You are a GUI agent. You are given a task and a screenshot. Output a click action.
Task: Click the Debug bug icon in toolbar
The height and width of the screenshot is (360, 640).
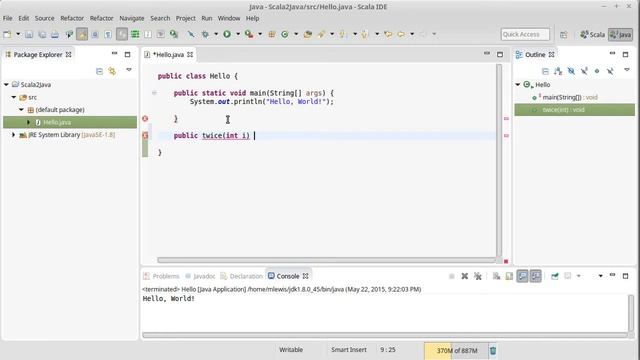pos(205,34)
